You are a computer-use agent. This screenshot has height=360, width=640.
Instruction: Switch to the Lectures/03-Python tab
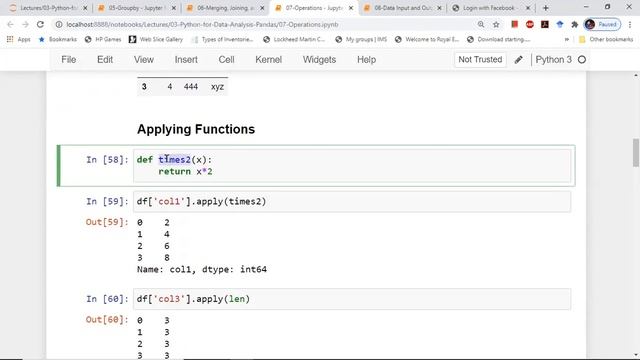click(48, 8)
